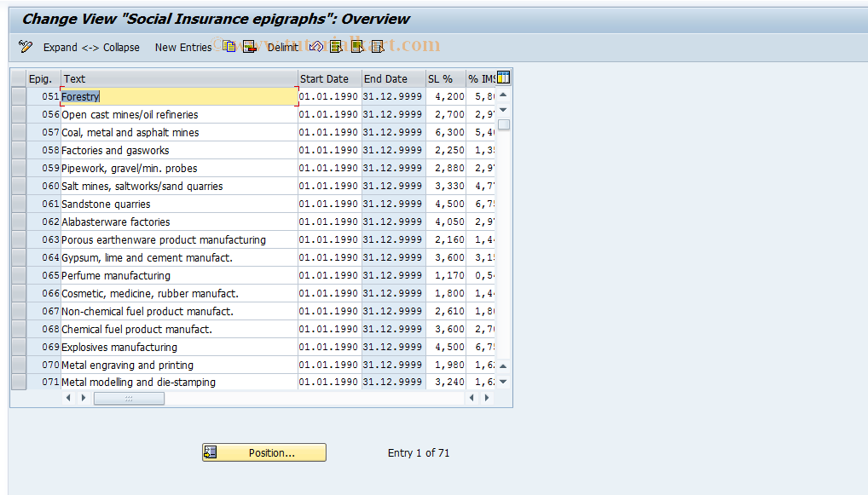Click left arrow of Text column scrollbar
Image resolution: width=868 pixels, height=495 pixels.
point(68,398)
